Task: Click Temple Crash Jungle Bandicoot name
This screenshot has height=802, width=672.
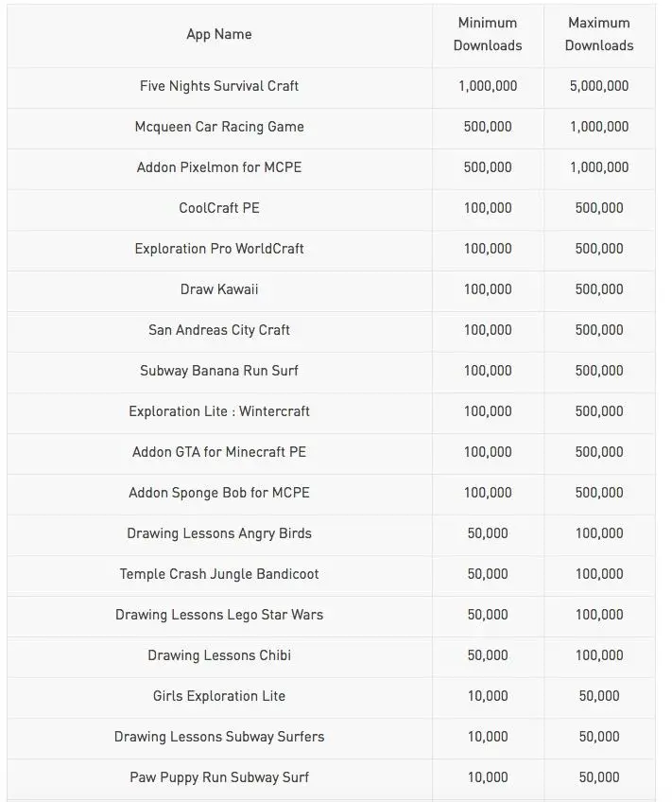Action: point(219,574)
